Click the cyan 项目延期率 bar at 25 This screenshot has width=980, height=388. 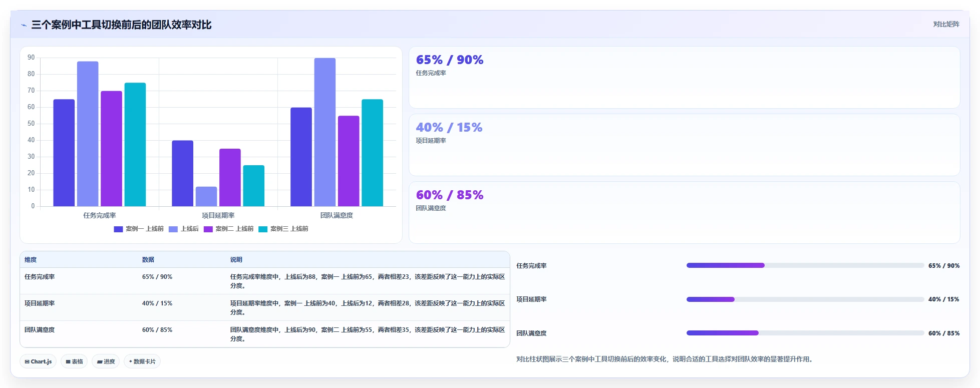pyautogui.click(x=254, y=186)
